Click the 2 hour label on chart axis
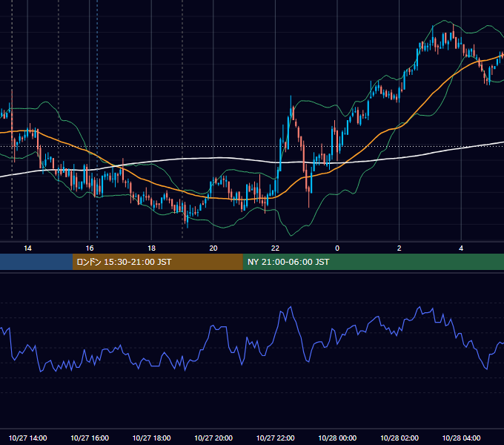Screen dimensions: 504x445 [x=399, y=248]
